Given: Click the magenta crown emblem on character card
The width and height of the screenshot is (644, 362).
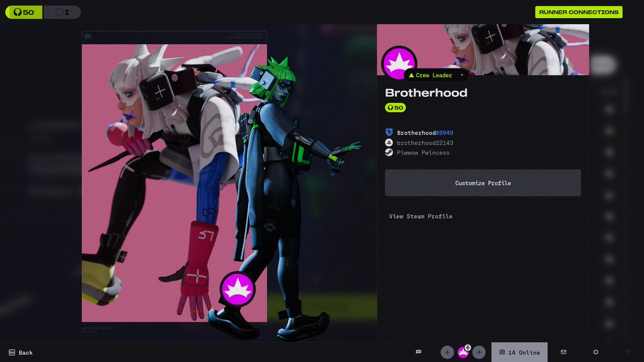Looking at the screenshot, I should pyautogui.click(x=237, y=290).
